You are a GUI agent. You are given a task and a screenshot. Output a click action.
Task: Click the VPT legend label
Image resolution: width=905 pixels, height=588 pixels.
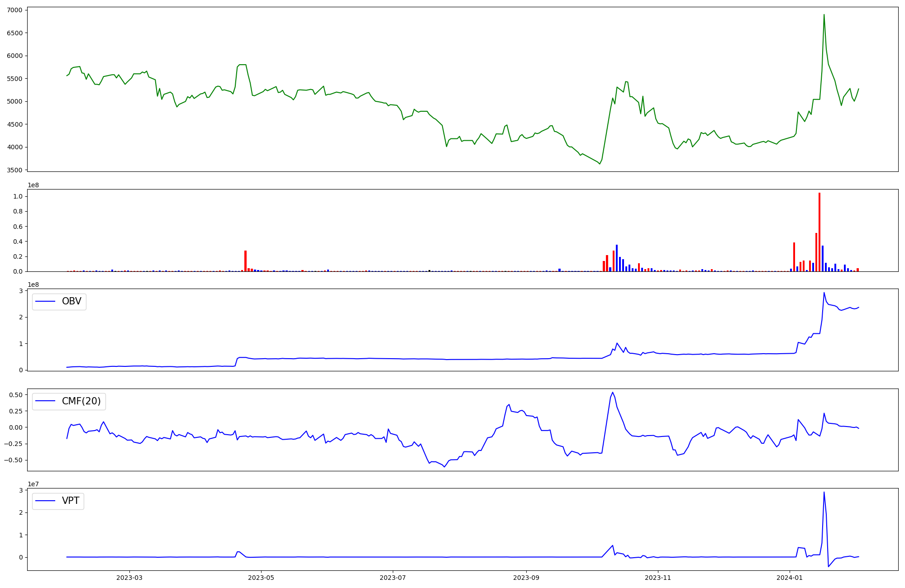[x=71, y=501]
